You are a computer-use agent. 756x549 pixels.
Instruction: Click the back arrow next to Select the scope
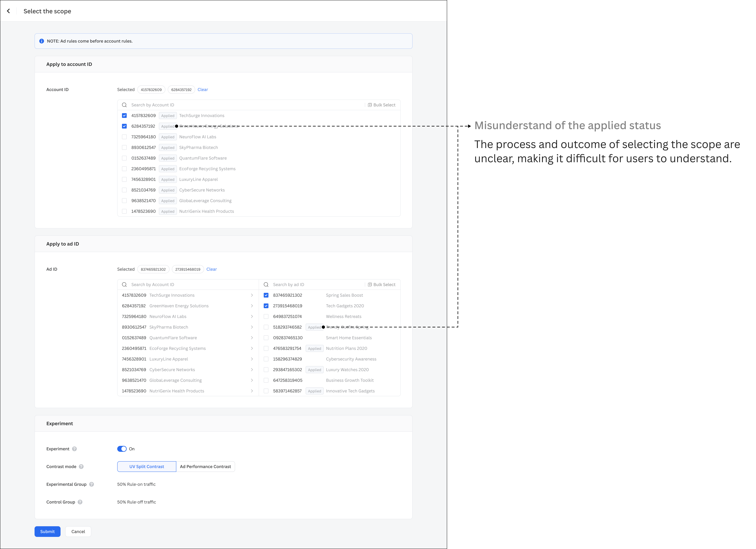(8, 11)
